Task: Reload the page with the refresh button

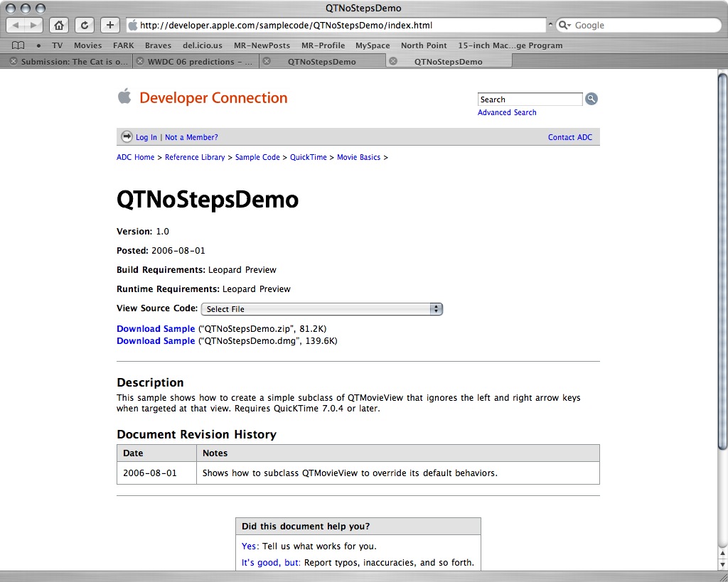Action: tap(85, 25)
